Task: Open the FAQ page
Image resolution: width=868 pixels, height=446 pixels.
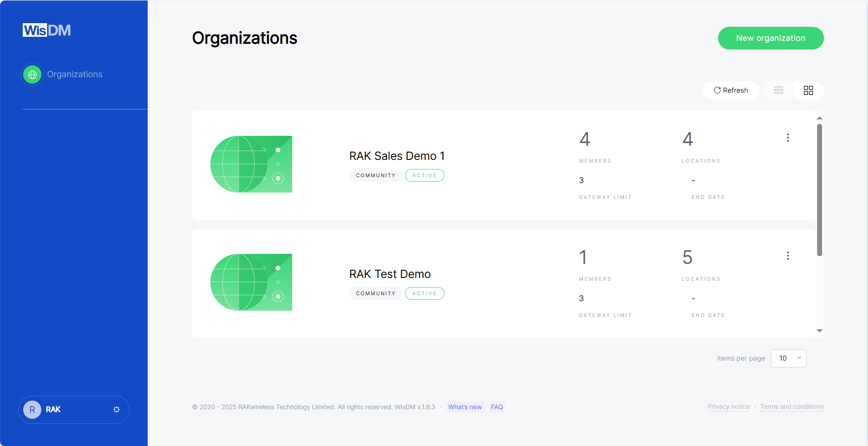Action: click(x=496, y=407)
